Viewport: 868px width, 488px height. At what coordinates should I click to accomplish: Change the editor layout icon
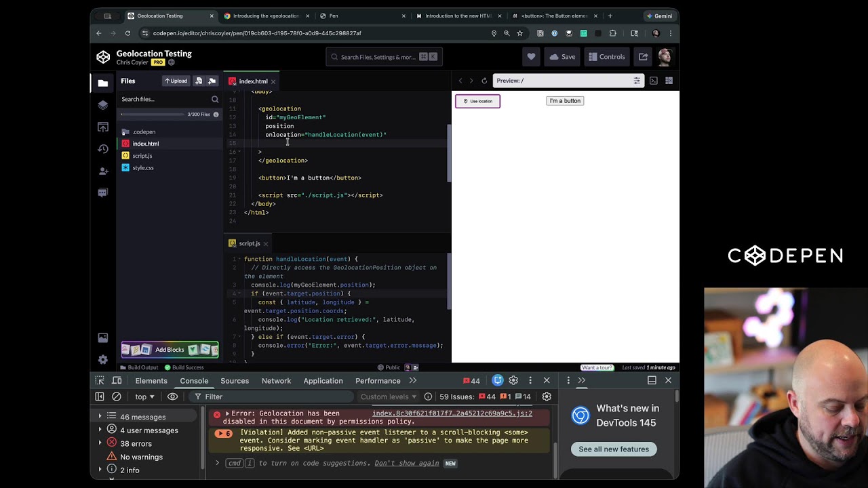tap(669, 81)
